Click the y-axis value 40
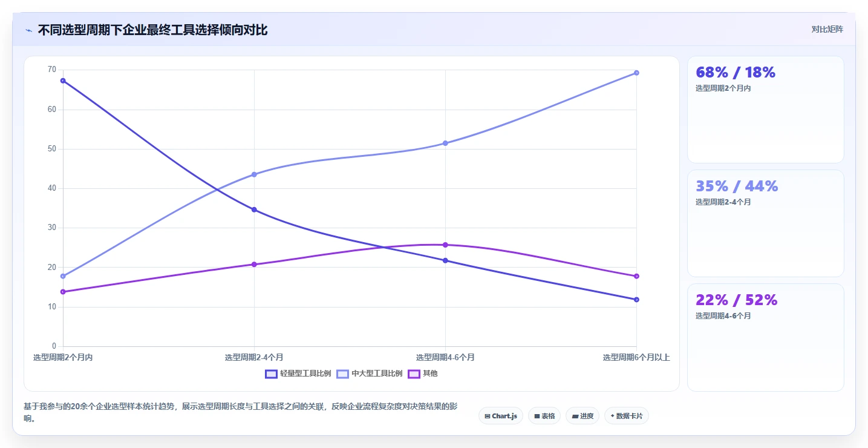 coord(51,188)
